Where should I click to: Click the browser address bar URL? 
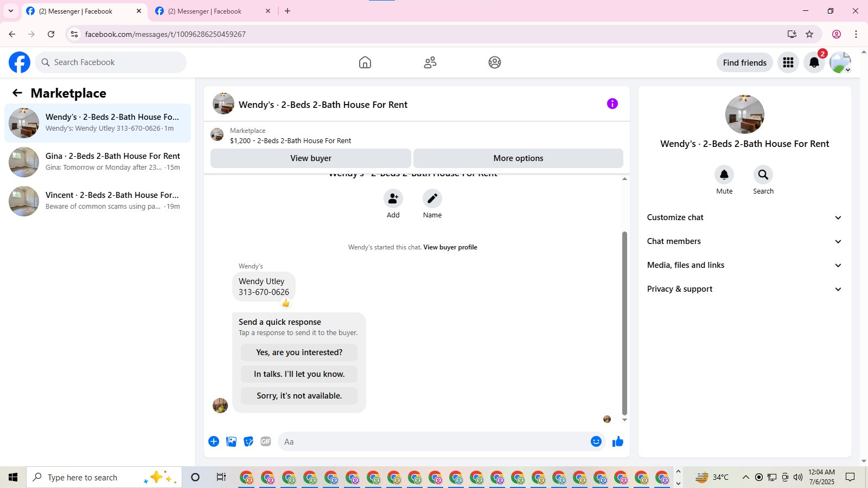click(x=165, y=34)
